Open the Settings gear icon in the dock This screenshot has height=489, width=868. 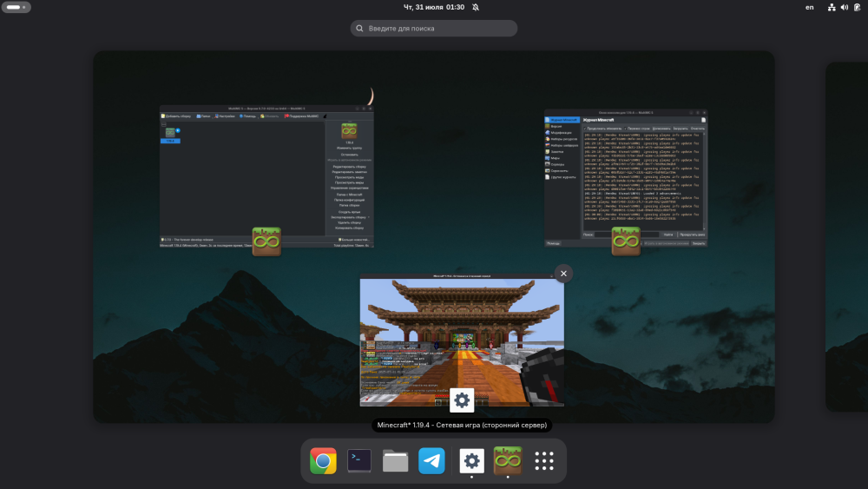(471, 460)
